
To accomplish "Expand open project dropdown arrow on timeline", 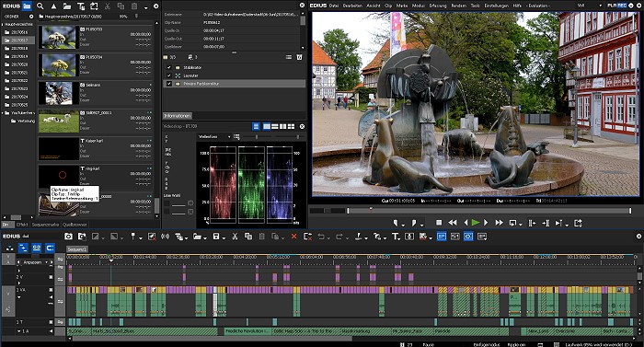I will [x=205, y=237].
